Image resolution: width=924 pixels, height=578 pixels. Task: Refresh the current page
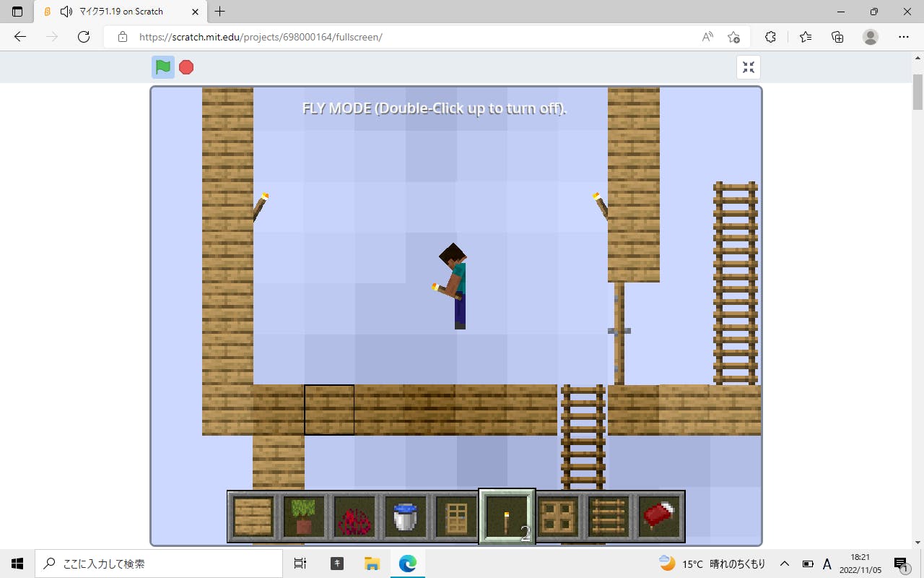click(83, 37)
